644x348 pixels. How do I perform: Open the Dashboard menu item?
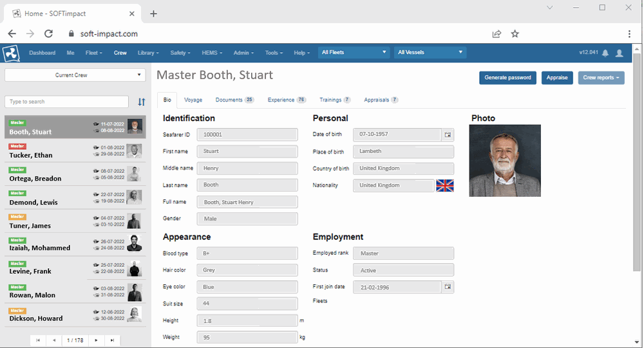[43, 53]
